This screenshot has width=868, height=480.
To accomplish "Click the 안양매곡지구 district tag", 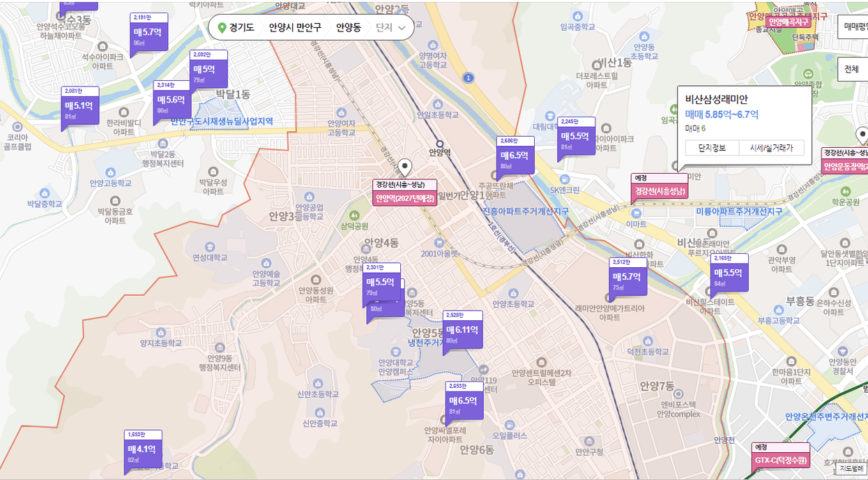I will click(x=788, y=21).
